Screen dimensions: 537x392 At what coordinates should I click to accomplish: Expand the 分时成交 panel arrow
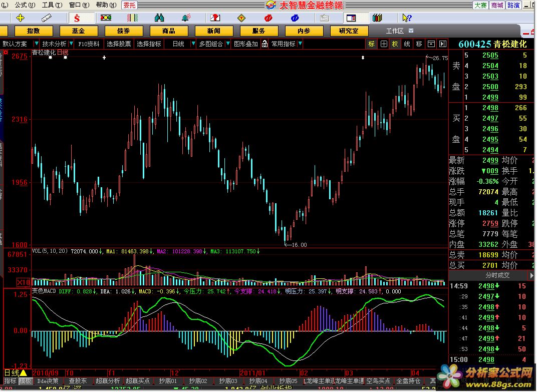[531, 275]
